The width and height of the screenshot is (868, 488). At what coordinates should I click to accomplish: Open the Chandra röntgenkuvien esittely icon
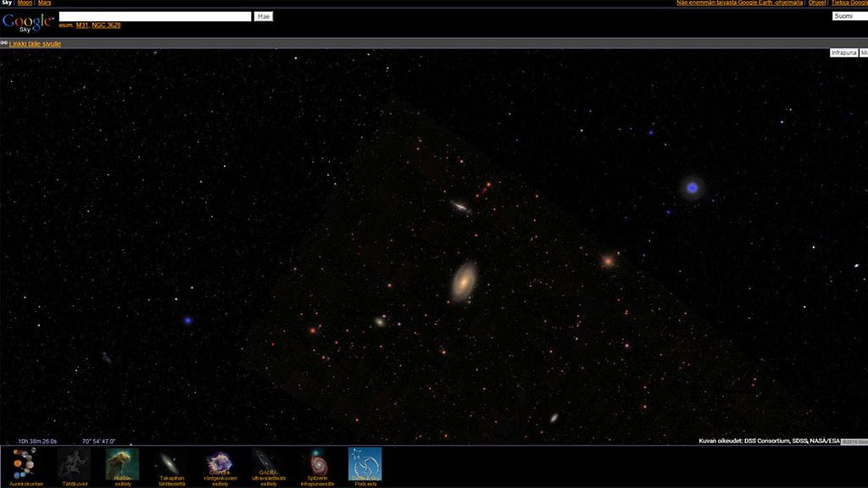[x=220, y=463]
